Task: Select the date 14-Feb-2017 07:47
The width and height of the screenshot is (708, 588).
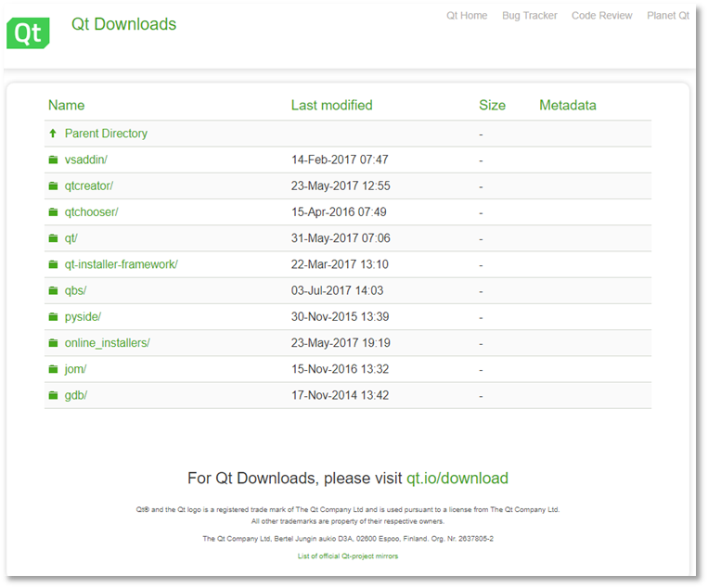Action: pyautogui.click(x=340, y=160)
